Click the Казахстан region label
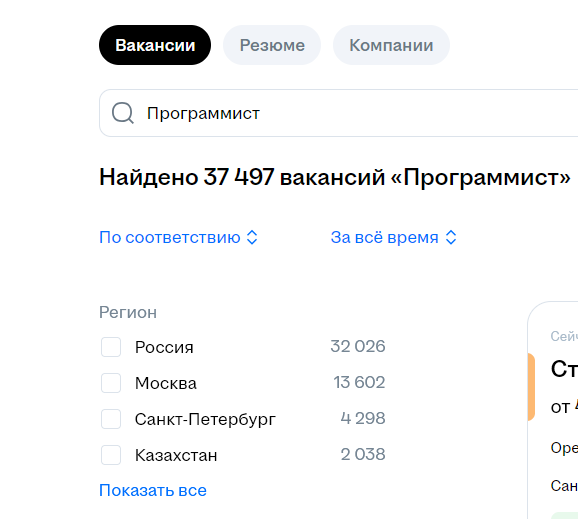This screenshot has width=578, height=519. (176, 455)
